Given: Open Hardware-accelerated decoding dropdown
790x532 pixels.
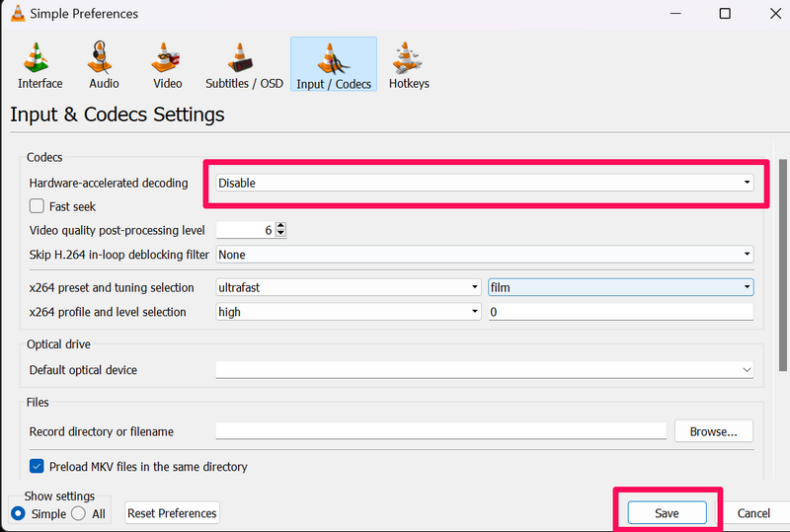Looking at the screenshot, I should click(x=484, y=183).
